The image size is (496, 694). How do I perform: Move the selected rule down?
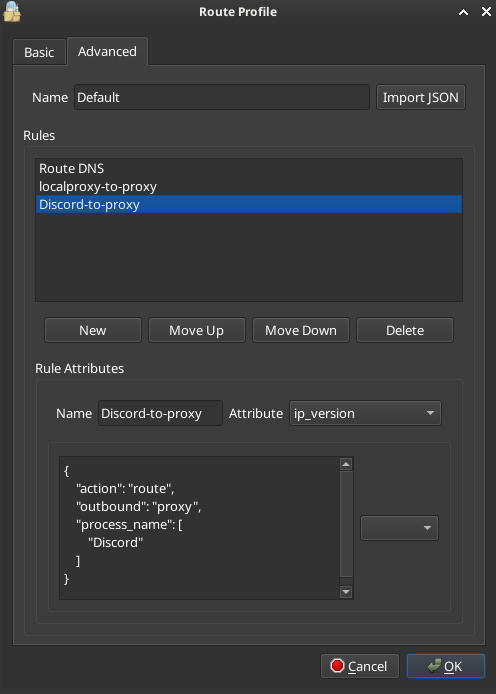click(x=301, y=330)
